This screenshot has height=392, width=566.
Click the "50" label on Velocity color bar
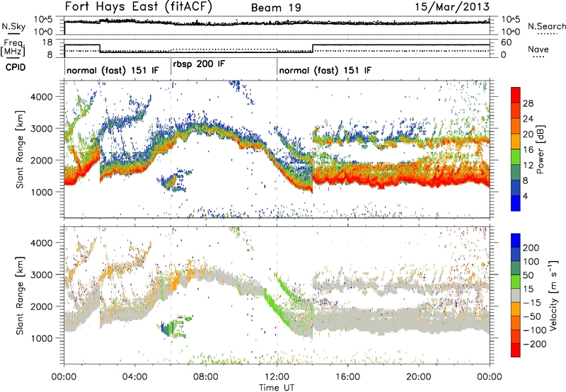tap(528, 275)
